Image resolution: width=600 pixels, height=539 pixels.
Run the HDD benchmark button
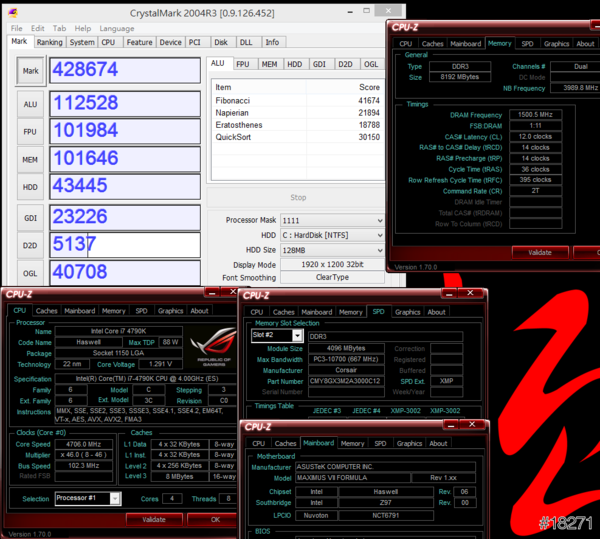pos(30,187)
